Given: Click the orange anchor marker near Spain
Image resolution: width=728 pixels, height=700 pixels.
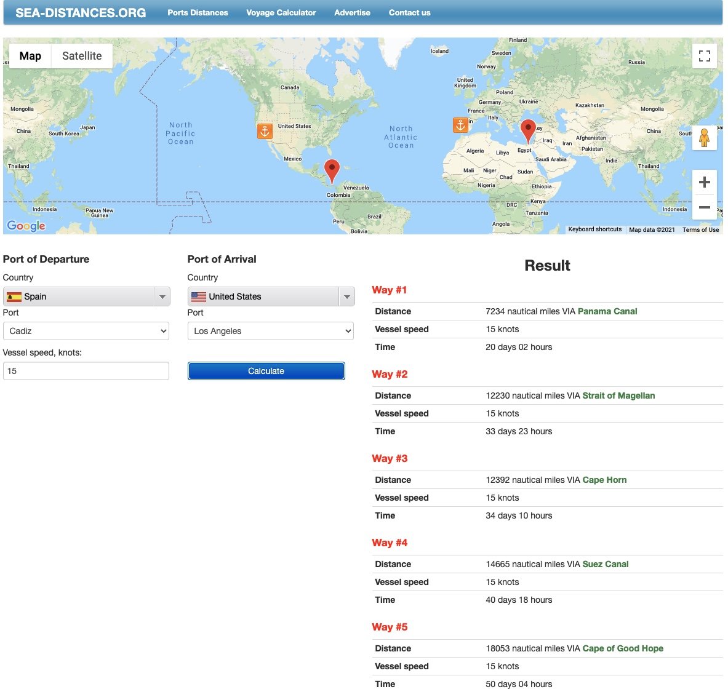Looking at the screenshot, I should click(460, 125).
